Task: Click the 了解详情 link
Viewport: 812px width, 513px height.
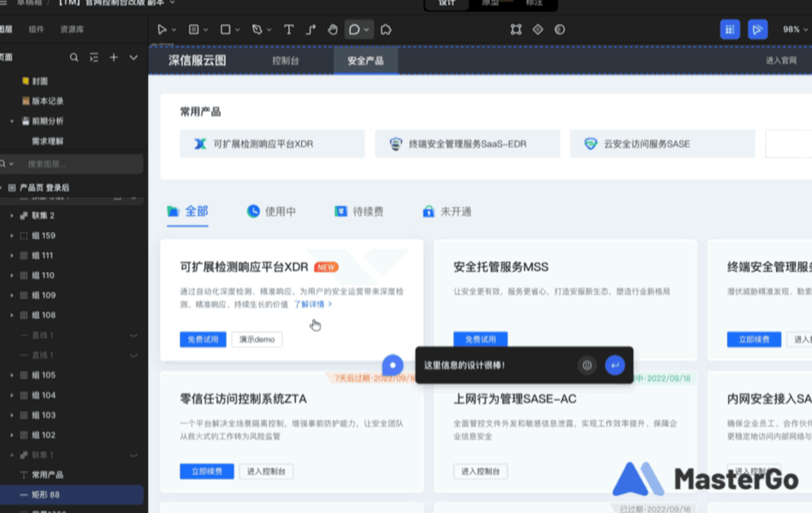Action: [312, 304]
